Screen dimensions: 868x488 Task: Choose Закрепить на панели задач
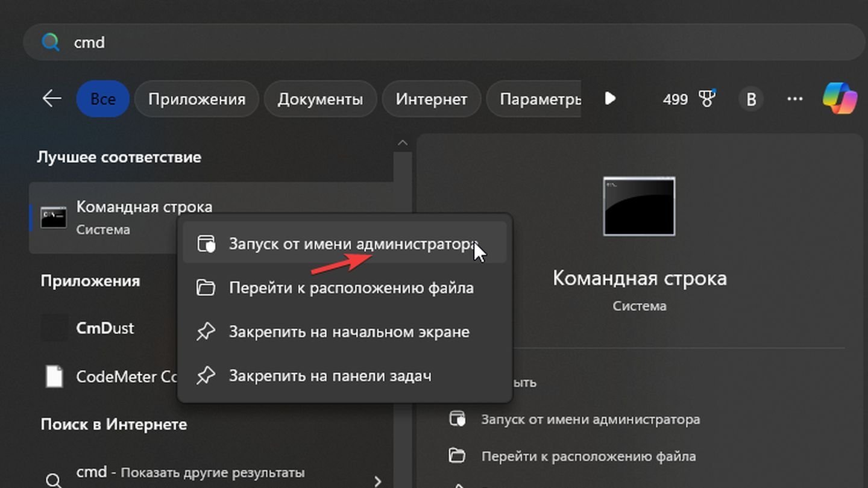click(345, 375)
